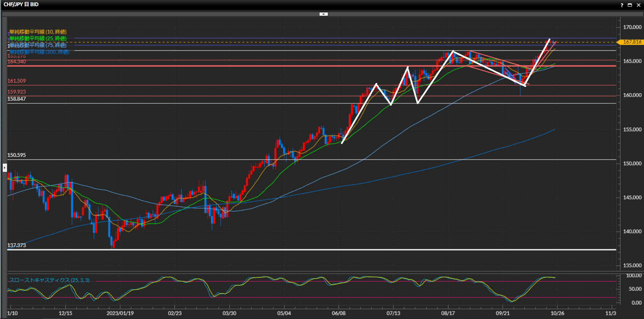Select the 25-period green moving average label
The image size is (644, 319).
38,39
